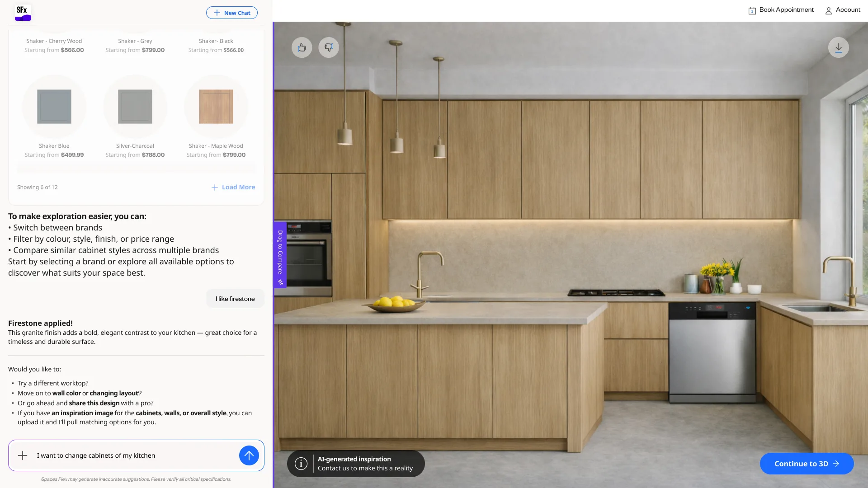
Task: Click the calendar icon beside Book Appointment
Action: click(752, 10)
